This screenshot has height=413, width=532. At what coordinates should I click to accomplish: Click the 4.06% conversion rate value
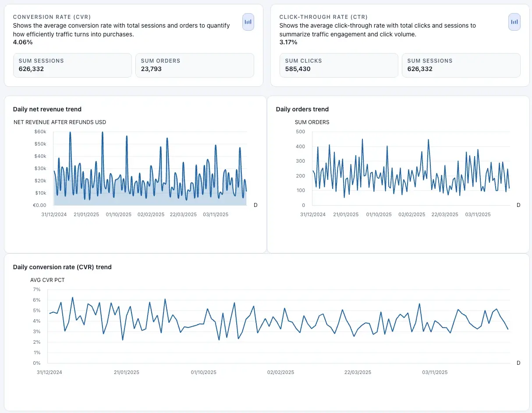pyautogui.click(x=23, y=42)
